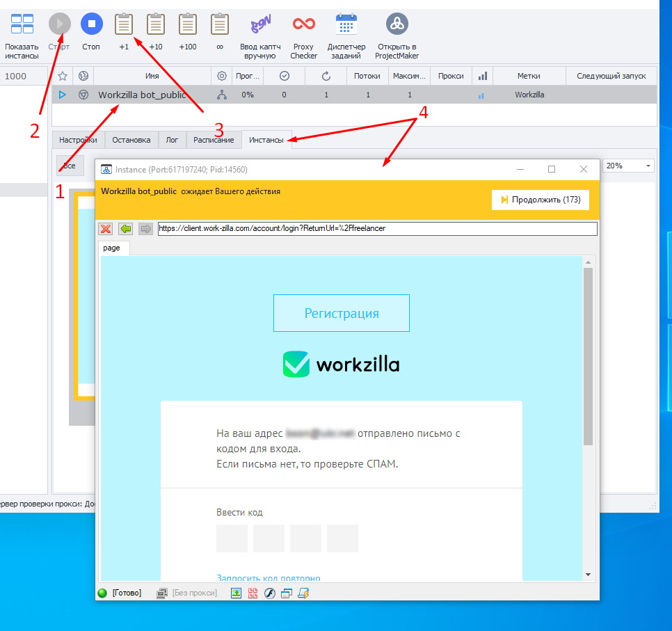Add one run with +1 clipboard icon
This screenshot has width=672, height=631.
pos(124,24)
